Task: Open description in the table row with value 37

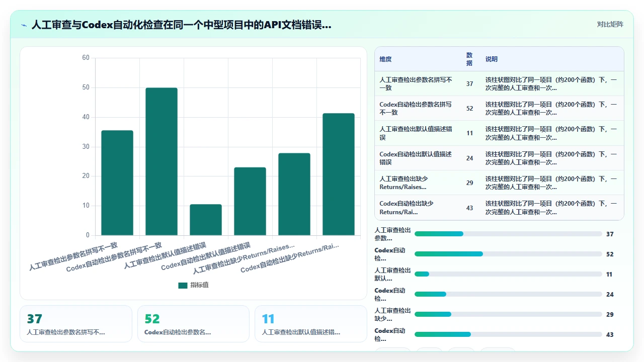Action: tap(551, 83)
